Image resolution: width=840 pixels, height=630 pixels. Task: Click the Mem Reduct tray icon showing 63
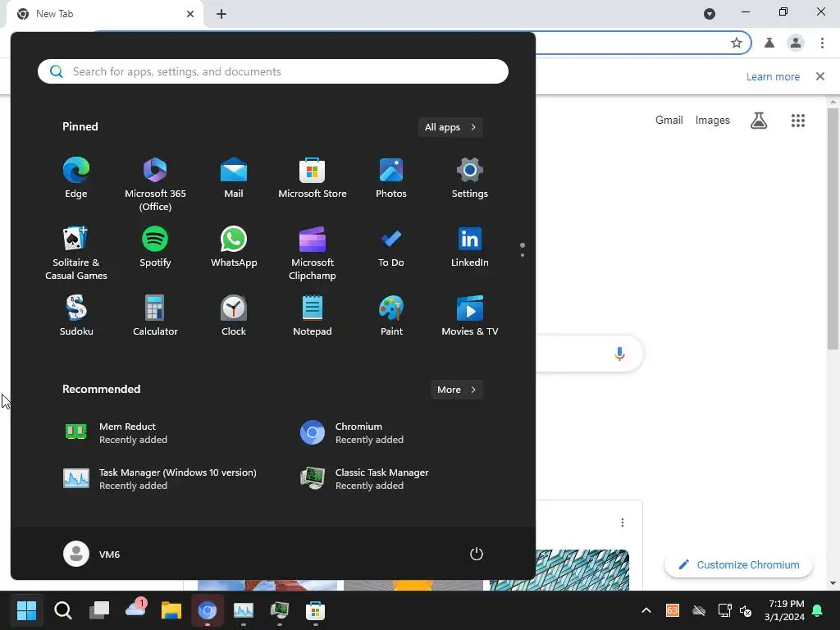click(x=673, y=610)
